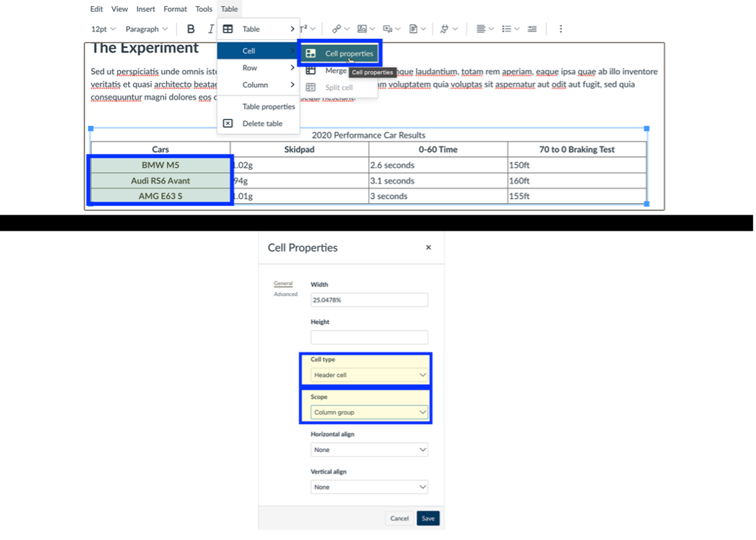Switch to the General tab

283,284
